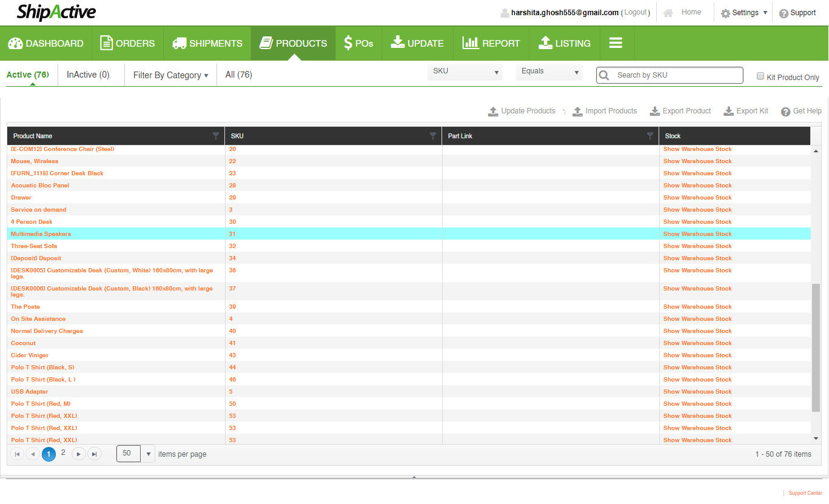
Task: Open the Equals condition dropdown
Action: coord(549,72)
